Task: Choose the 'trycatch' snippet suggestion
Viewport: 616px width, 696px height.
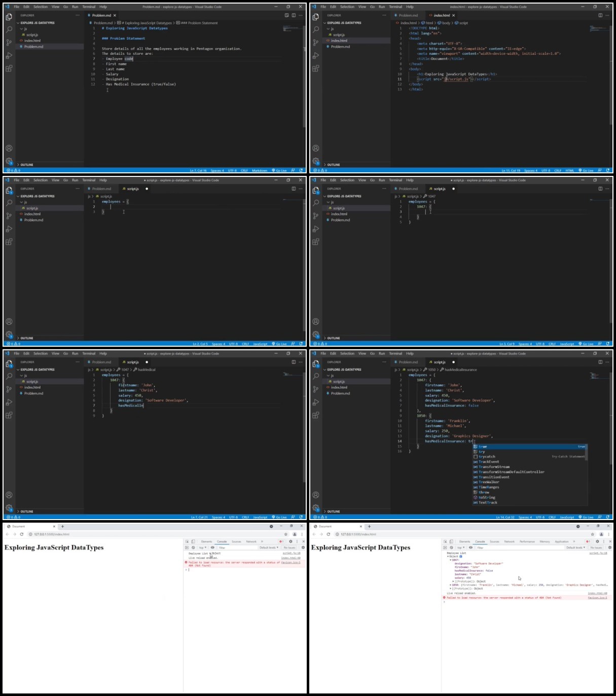Action: (x=529, y=457)
